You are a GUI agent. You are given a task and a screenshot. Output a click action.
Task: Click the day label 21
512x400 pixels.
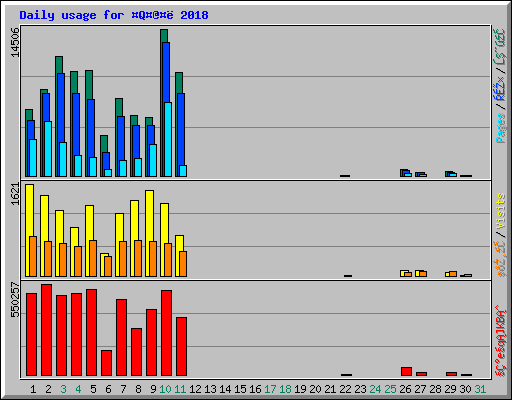(x=330, y=389)
